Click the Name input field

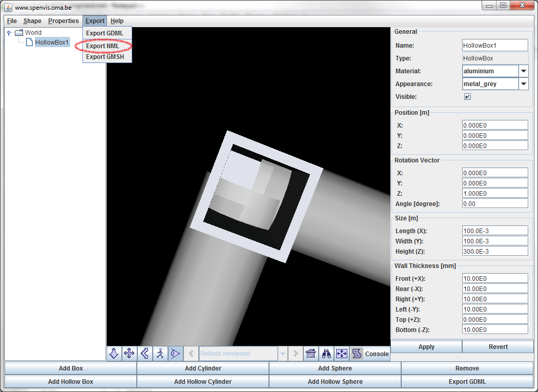tap(495, 45)
